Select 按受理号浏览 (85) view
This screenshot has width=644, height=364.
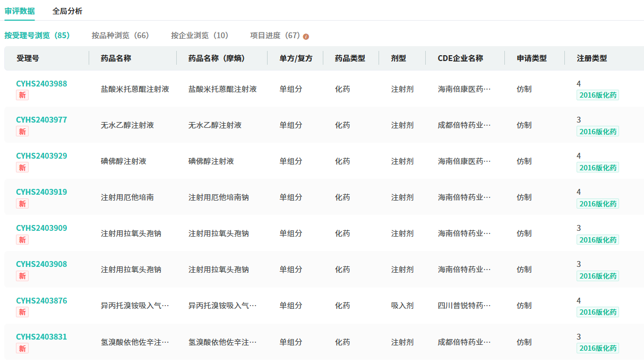coord(37,36)
